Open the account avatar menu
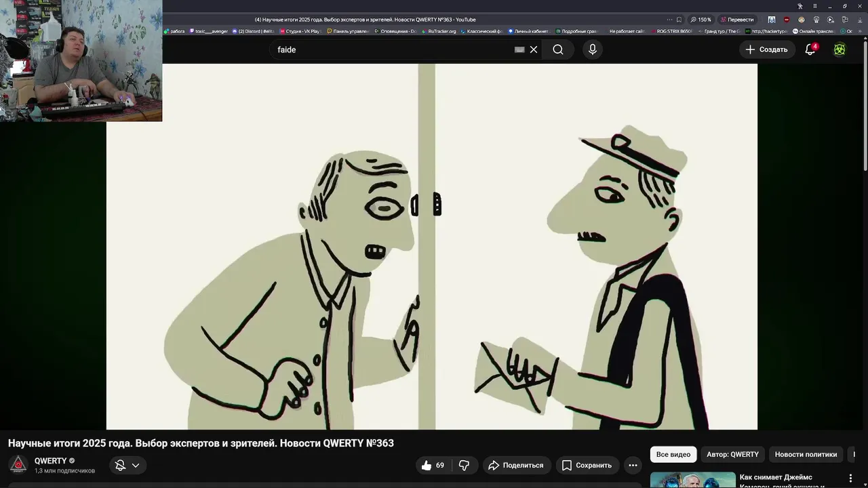This screenshot has height=488, width=868. 840,49
